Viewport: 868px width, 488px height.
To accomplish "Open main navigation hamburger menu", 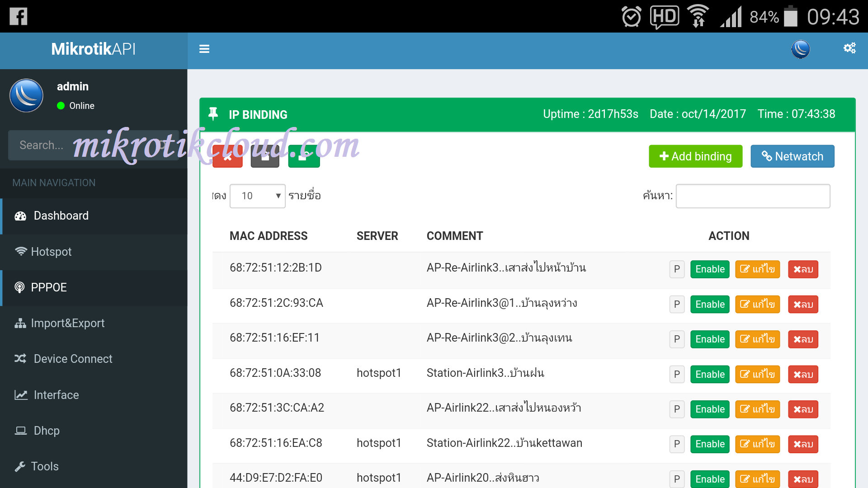I will click(204, 49).
